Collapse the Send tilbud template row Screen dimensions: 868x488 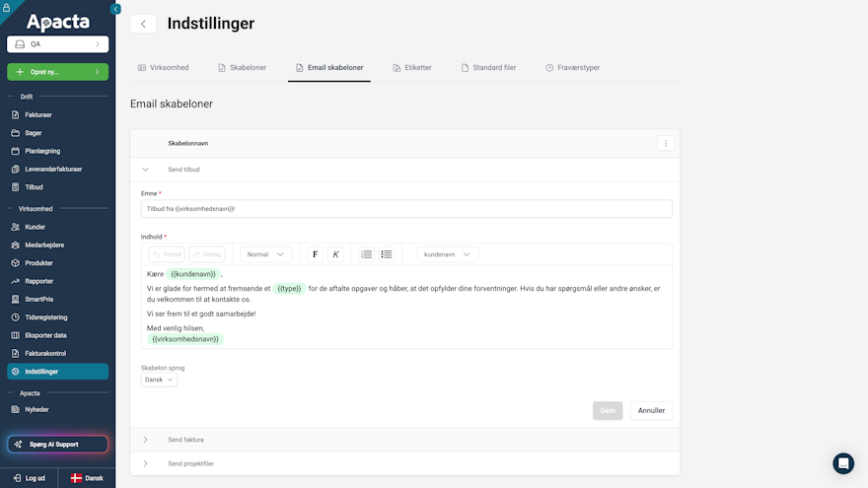point(146,170)
